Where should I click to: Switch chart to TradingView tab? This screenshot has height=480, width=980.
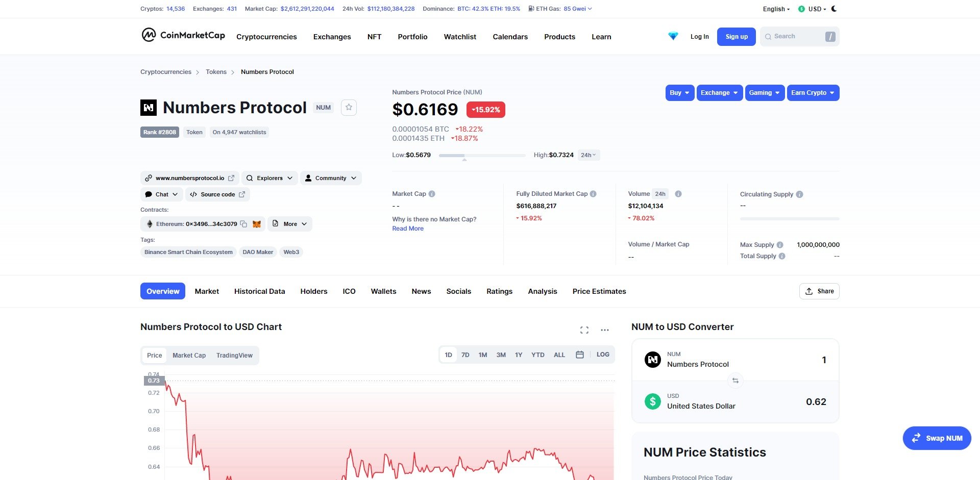coord(234,356)
